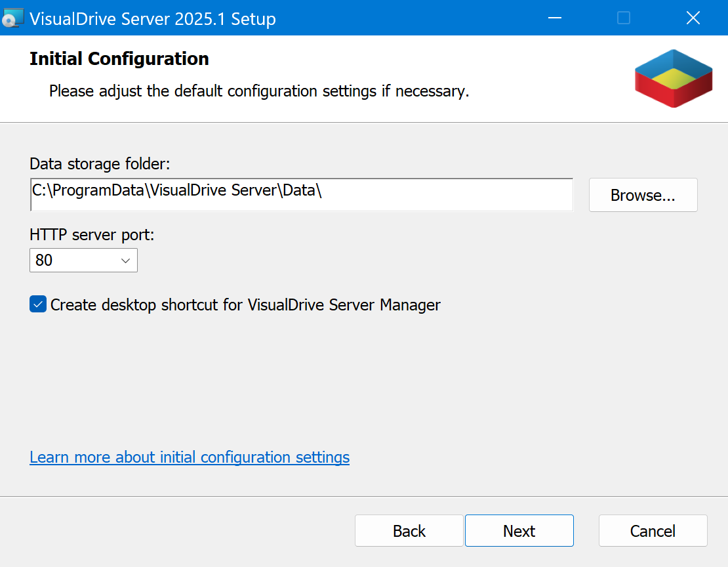Proceed by clicking Next

(519, 531)
